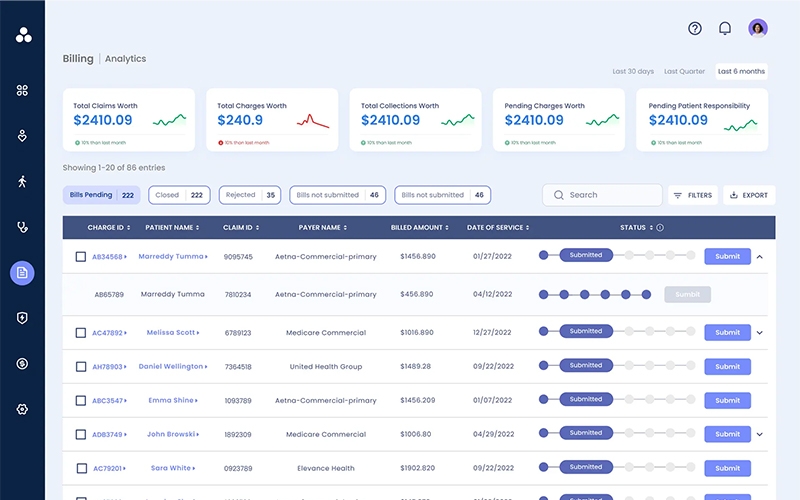Open settings gear icon in sidebar

click(22, 409)
